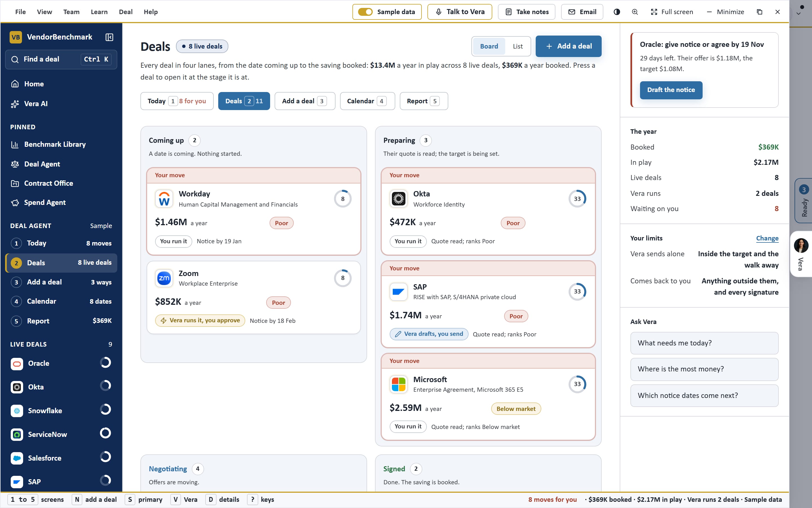Open the Today tab
The height and width of the screenshot is (508, 812).
[x=177, y=101]
